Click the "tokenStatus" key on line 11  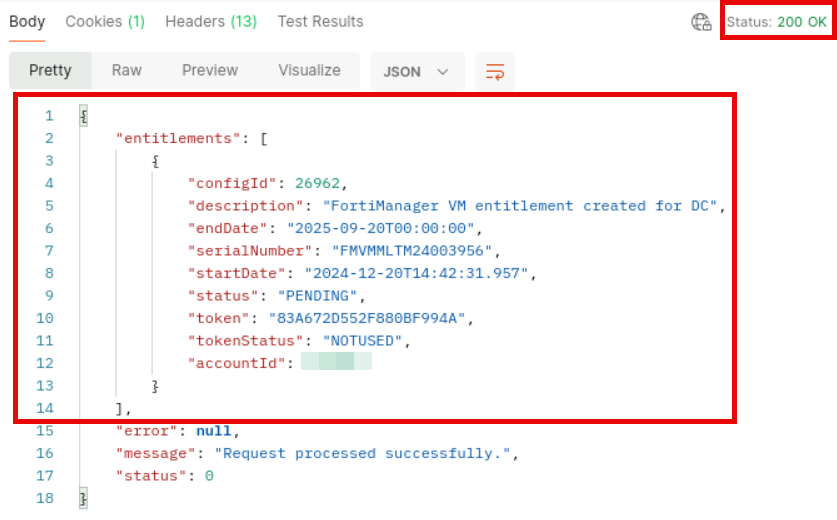245,341
